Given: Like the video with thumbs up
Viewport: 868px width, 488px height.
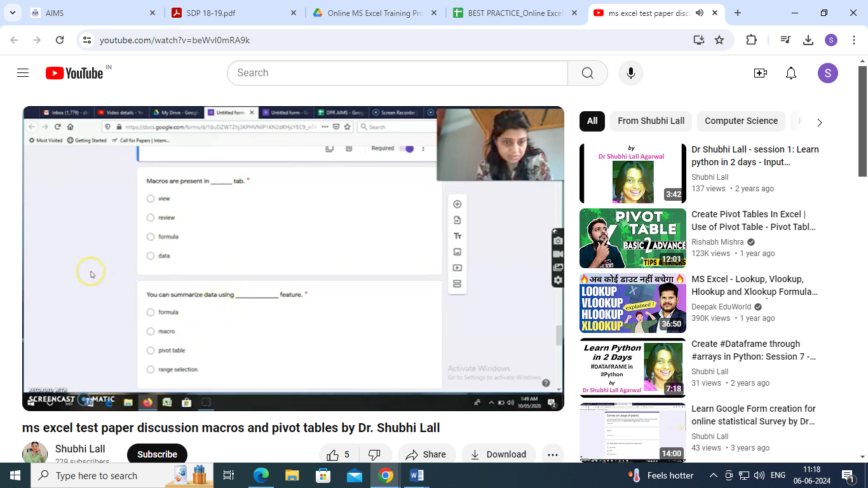Looking at the screenshot, I should click(x=339, y=454).
